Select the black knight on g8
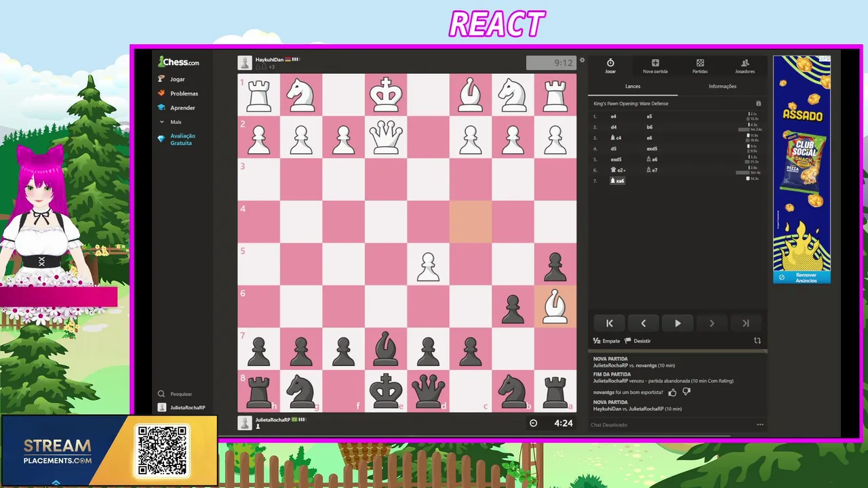The width and height of the screenshot is (868, 488). click(x=301, y=391)
